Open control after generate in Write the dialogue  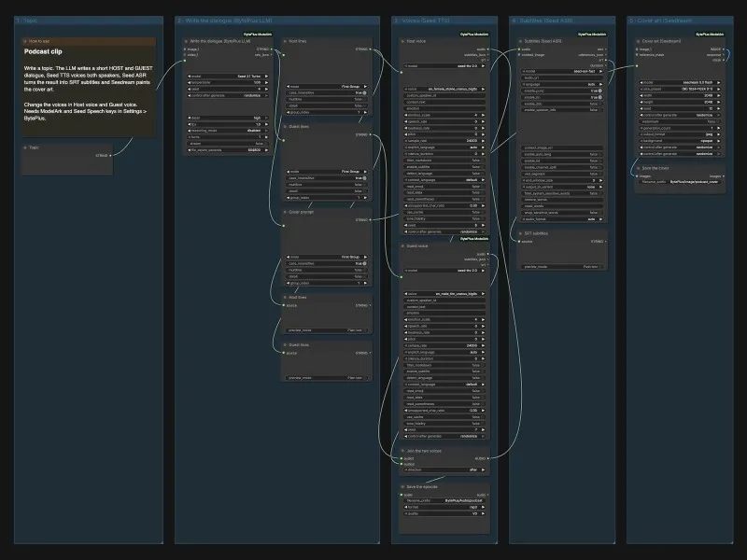[x=228, y=96]
